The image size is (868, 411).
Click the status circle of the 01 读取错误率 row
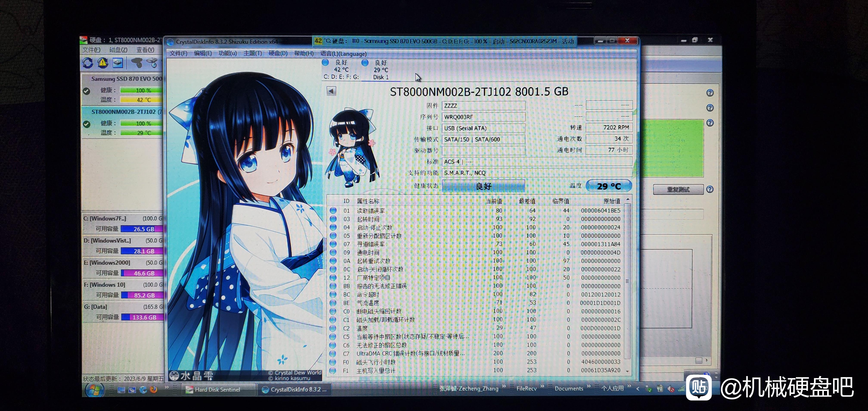coord(333,210)
